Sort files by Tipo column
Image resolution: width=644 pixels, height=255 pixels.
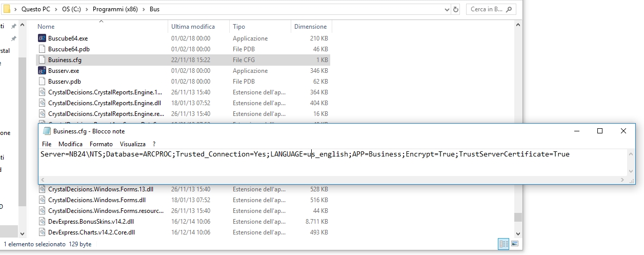239,26
